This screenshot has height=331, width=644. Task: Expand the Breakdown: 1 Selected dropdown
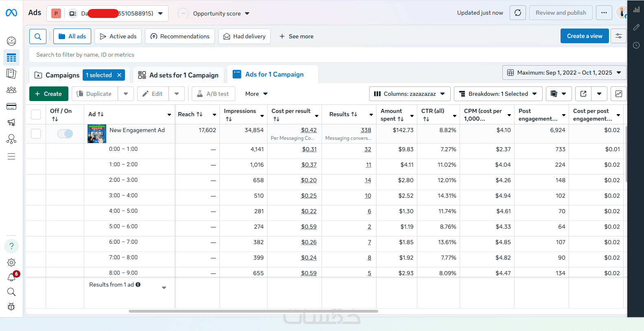498,94
